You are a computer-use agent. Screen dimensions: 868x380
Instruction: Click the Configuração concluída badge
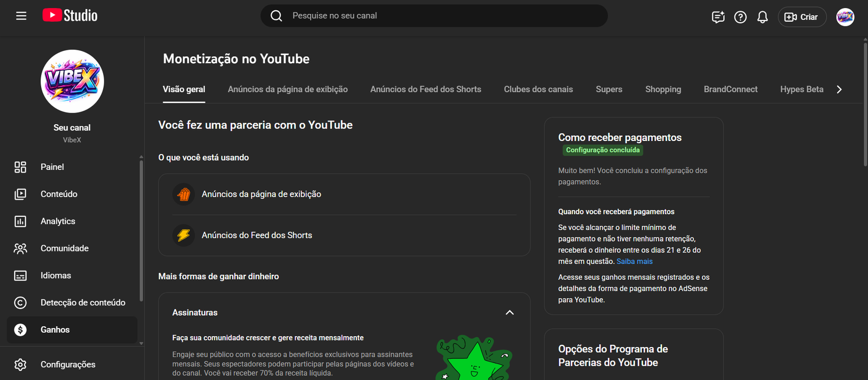coord(603,150)
